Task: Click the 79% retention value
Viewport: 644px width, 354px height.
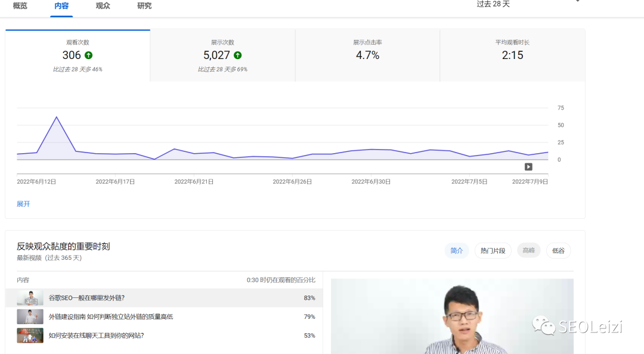Action: tap(309, 316)
